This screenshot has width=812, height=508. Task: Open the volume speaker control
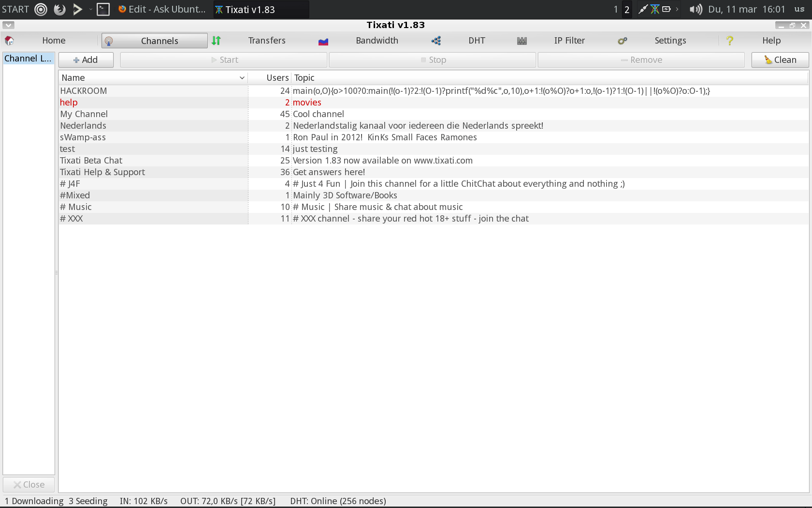click(x=696, y=9)
